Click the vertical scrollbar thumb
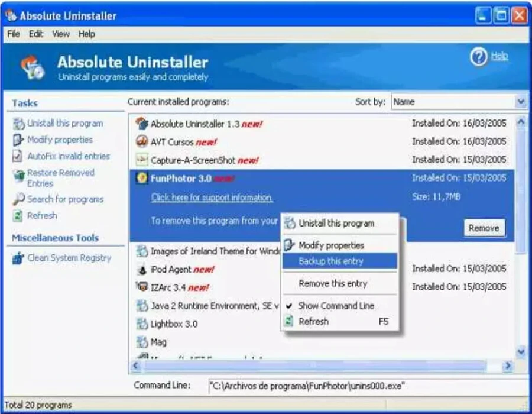This screenshot has height=414, width=532. 521,190
